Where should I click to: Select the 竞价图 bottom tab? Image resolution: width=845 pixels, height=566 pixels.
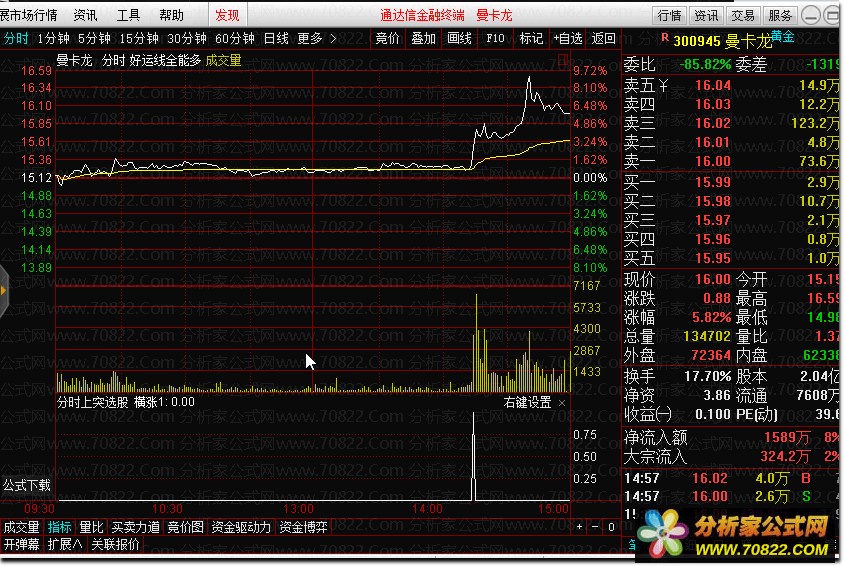point(185,527)
